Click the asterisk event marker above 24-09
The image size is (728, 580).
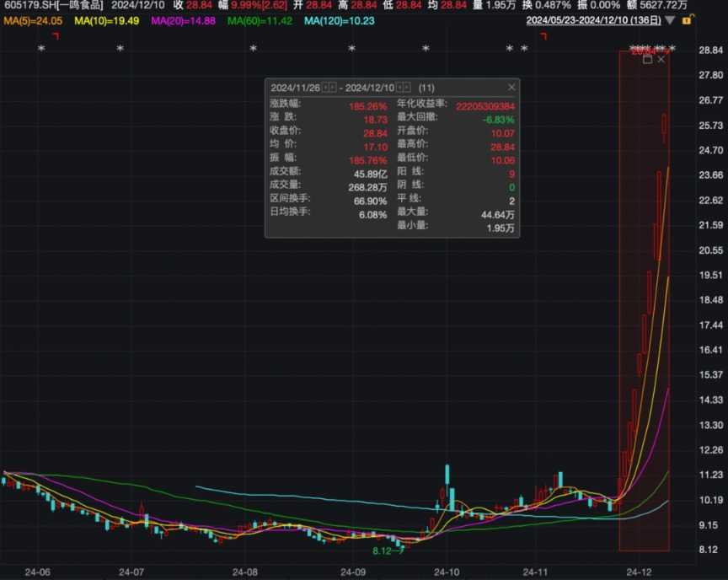click(352, 50)
